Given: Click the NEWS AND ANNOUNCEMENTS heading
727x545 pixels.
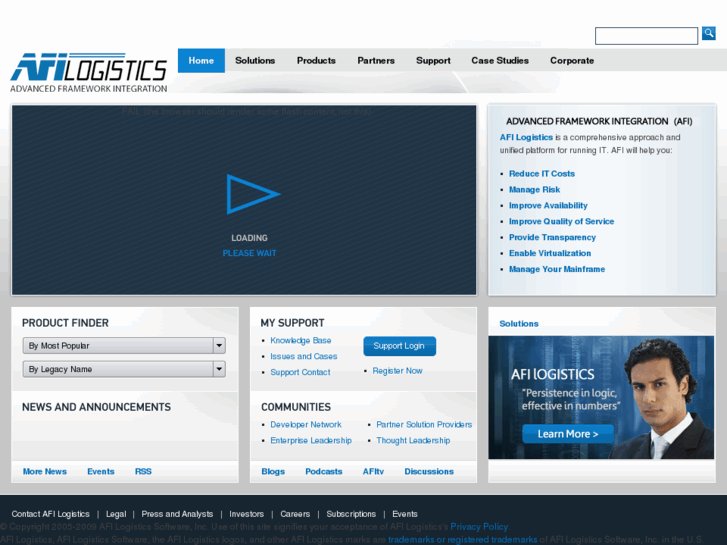Looking at the screenshot, I should (96, 407).
